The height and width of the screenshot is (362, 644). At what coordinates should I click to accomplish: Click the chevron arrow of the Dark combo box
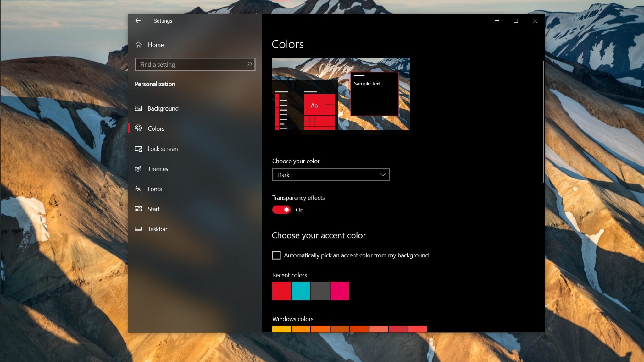[383, 175]
